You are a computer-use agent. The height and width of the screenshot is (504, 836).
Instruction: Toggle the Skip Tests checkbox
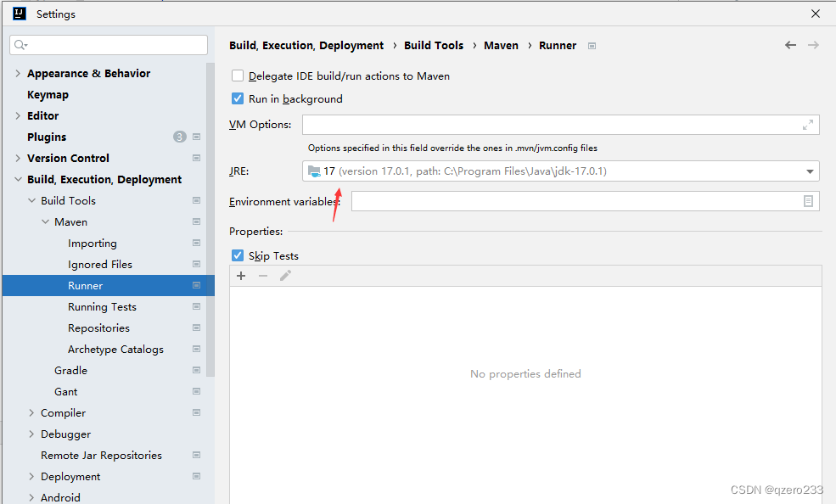238,255
